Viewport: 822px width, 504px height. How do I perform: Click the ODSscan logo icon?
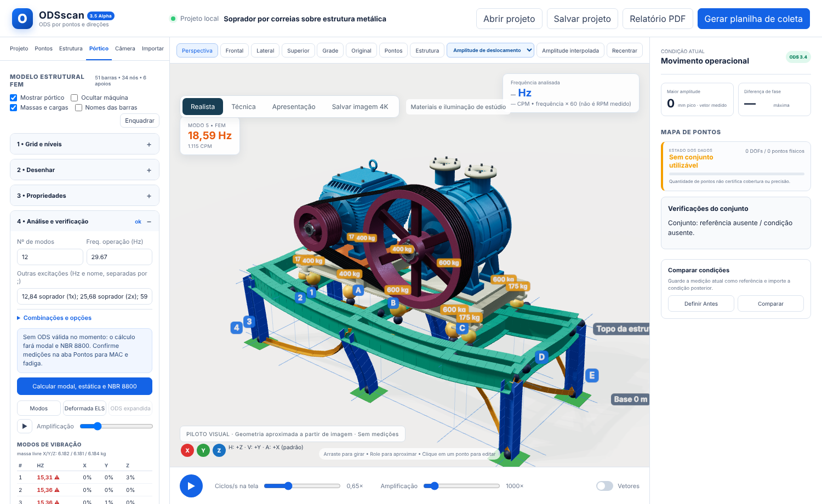(x=22, y=19)
